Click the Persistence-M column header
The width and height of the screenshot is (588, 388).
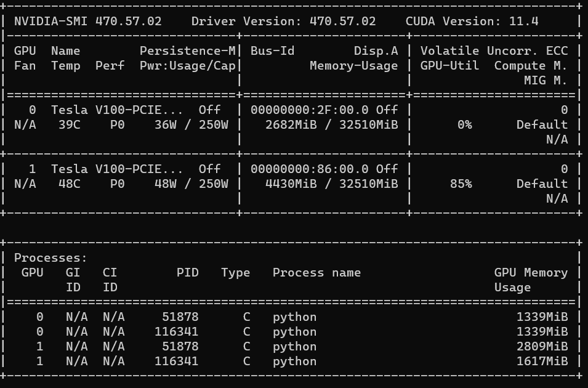coord(187,51)
